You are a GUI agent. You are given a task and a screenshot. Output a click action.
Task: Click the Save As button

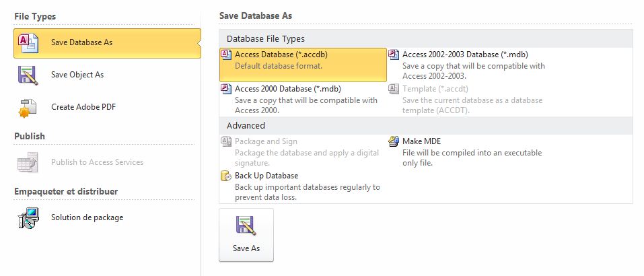[x=246, y=235]
